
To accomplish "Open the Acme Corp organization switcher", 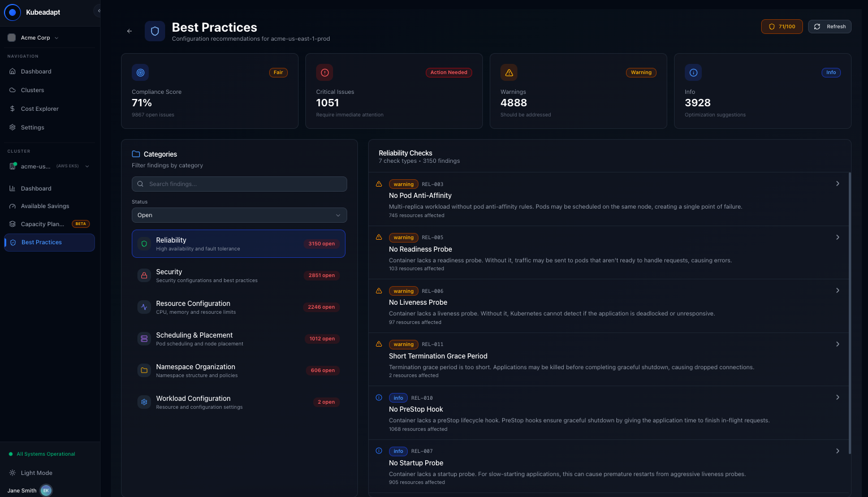I will pyautogui.click(x=34, y=38).
